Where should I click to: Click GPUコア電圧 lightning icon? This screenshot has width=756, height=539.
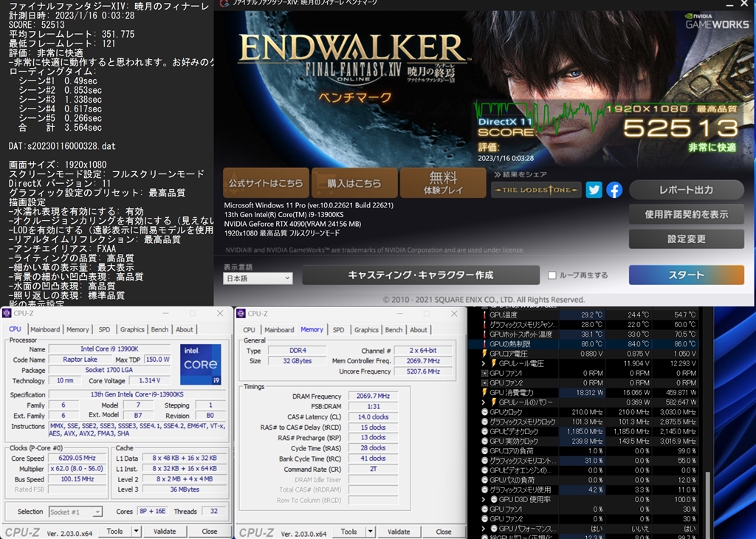coord(484,354)
